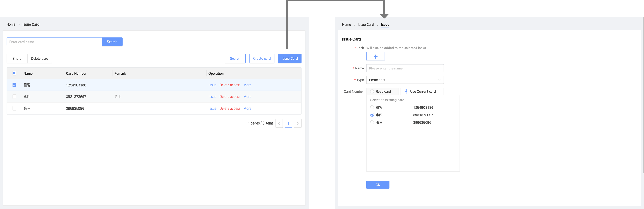This screenshot has height=209, width=644.
Task: Click the Create card button
Action: 262,58
